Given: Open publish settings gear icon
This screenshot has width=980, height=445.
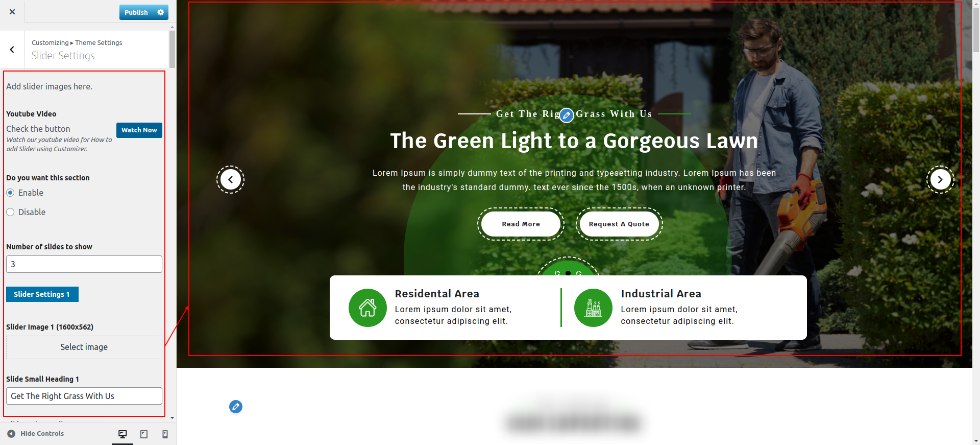Looking at the screenshot, I should 161,12.
